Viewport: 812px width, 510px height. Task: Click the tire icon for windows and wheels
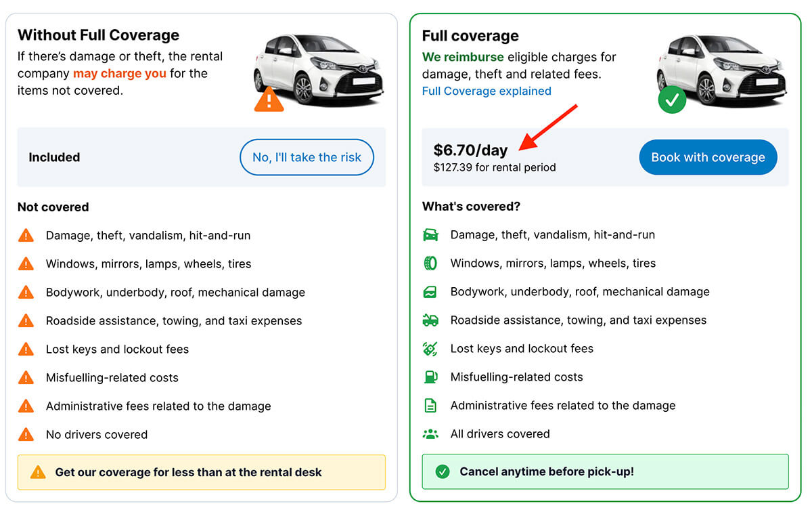point(430,263)
